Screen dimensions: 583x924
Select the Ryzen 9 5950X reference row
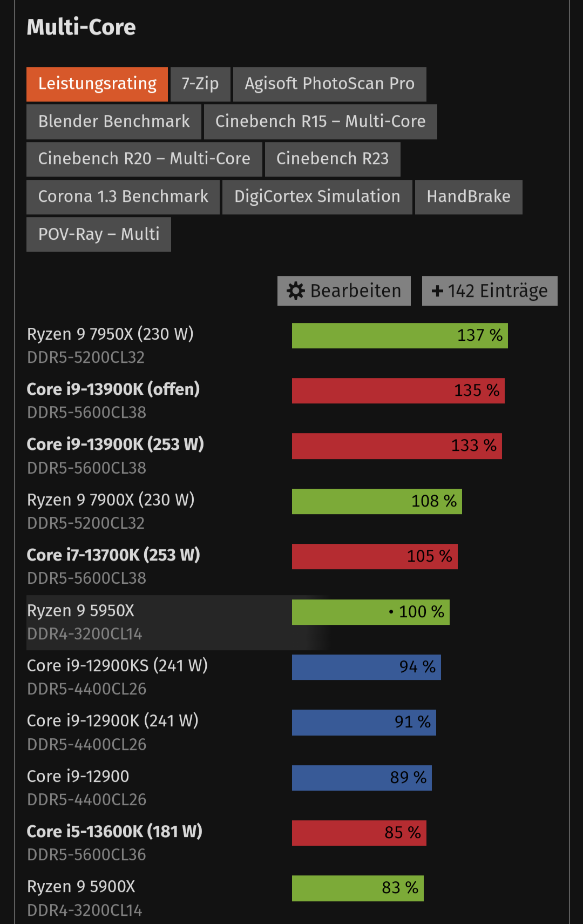point(162,622)
